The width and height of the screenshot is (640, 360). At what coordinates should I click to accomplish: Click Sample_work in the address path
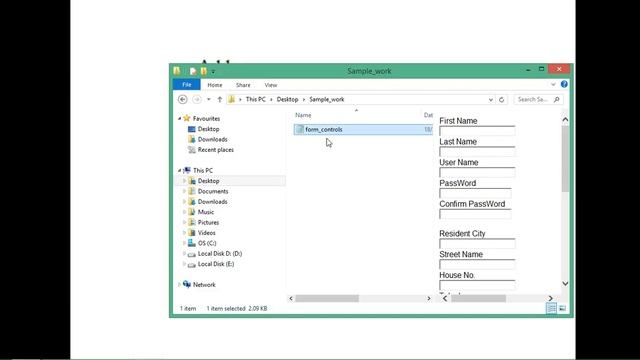pos(327,99)
